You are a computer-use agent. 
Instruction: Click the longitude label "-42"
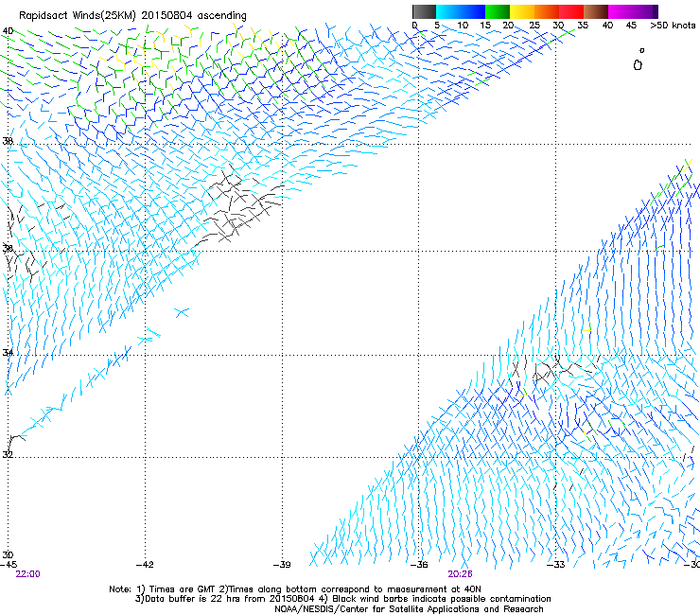click(145, 565)
